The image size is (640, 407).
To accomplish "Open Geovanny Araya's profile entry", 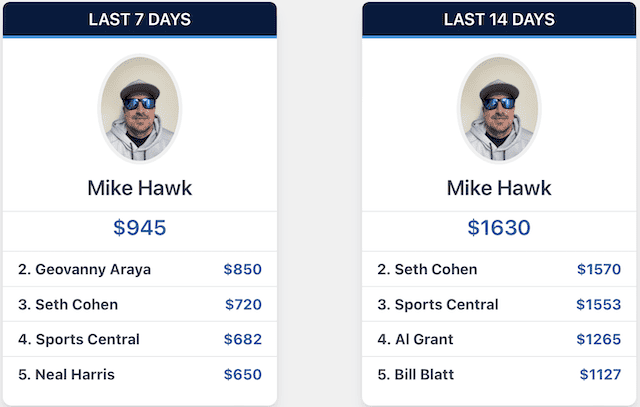I will point(140,269).
